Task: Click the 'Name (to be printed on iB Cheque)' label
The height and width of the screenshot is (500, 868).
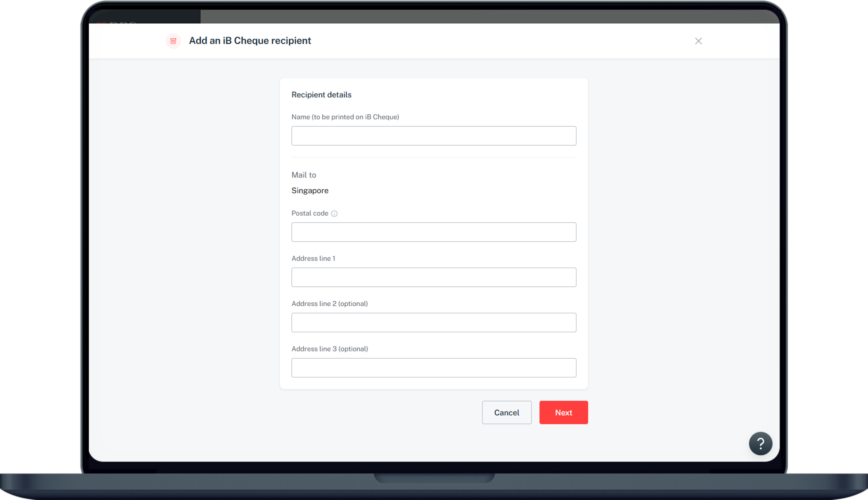Action: click(345, 117)
